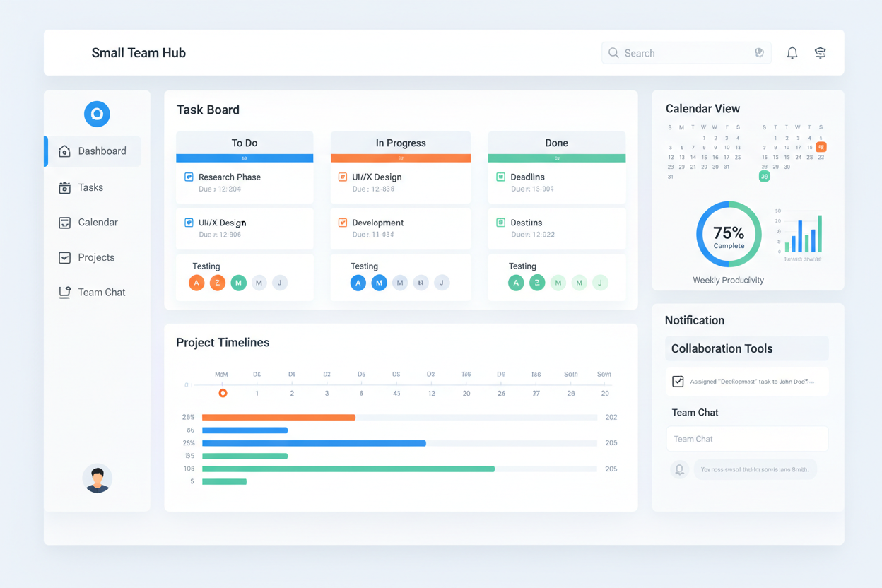Check the Development task checkbox
Image resolution: width=882 pixels, height=588 pixels.
coord(342,223)
